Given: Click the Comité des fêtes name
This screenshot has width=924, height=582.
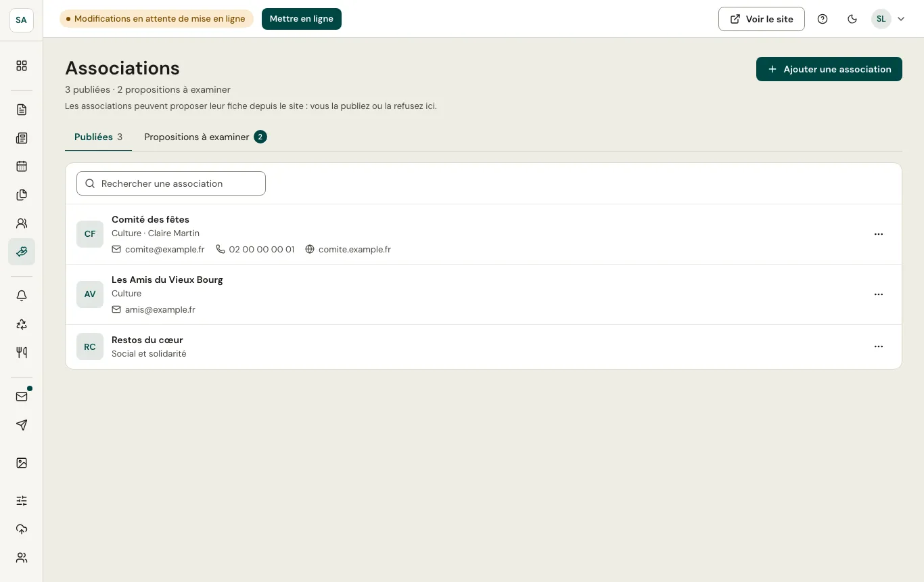Looking at the screenshot, I should 150,219.
